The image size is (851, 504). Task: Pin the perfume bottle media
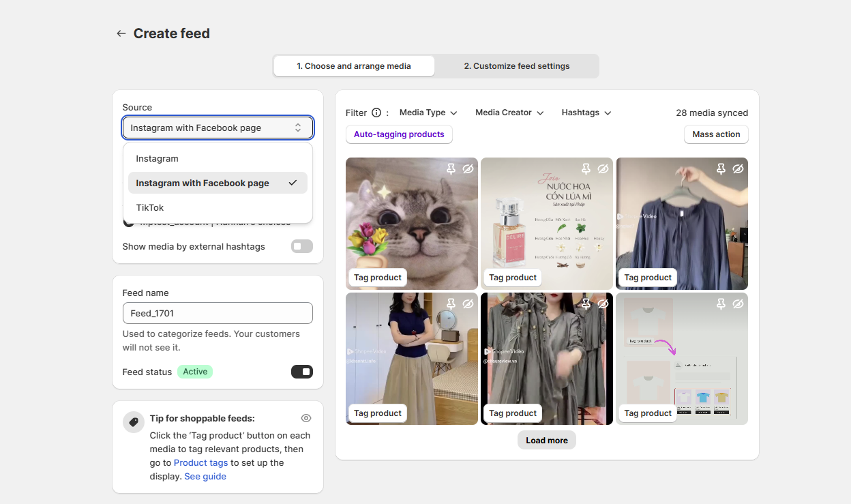click(586, 168)
